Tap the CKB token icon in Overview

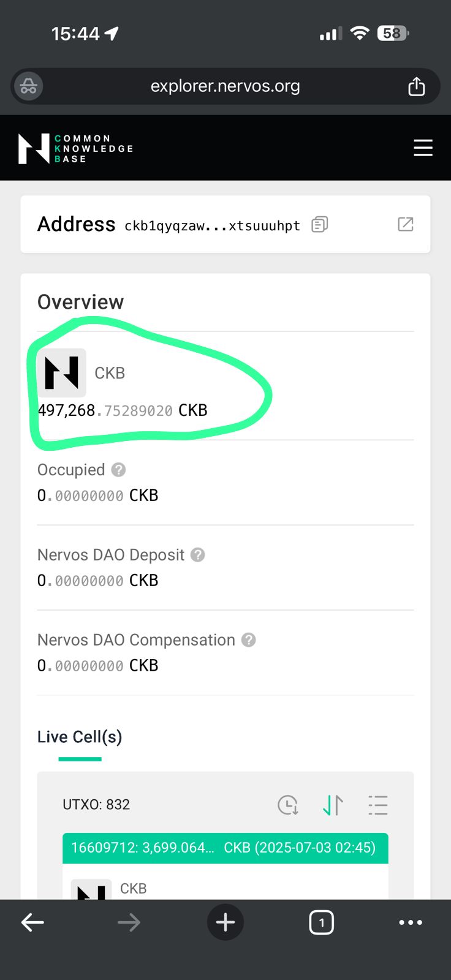(61, 372)
